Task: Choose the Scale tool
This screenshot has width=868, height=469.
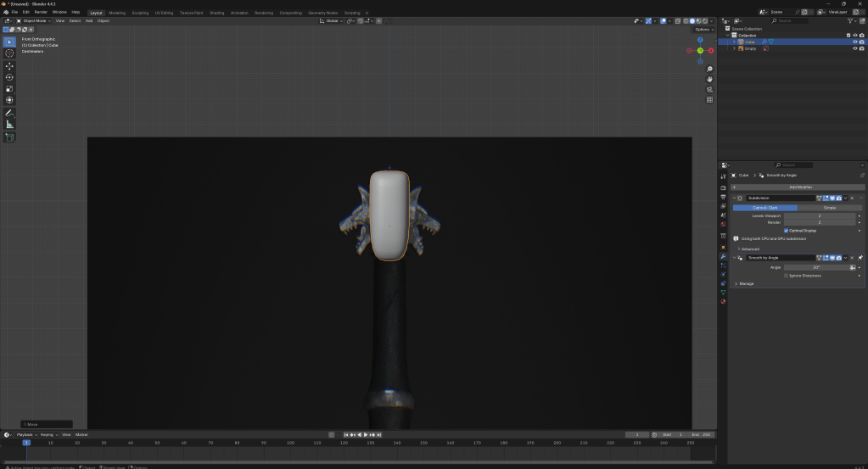Action: (x=9, y=88)
